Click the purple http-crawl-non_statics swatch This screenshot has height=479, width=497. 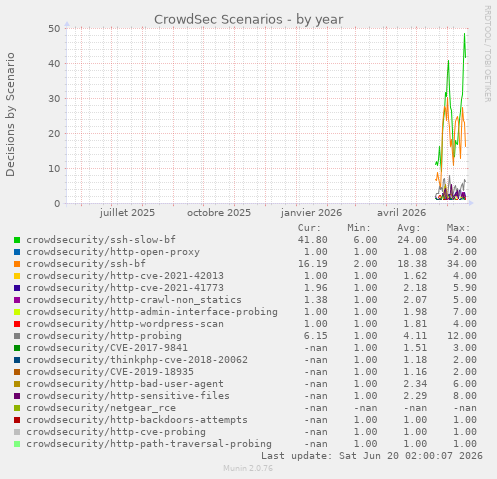pos(17,300)
